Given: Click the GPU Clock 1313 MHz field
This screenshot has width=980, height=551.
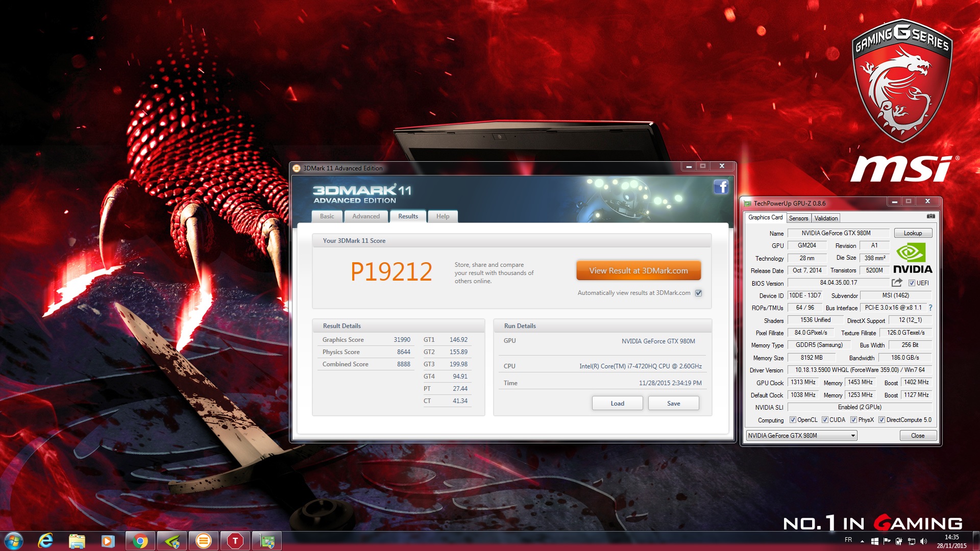Looking at the screenshot, I should [x=803, y=382].
